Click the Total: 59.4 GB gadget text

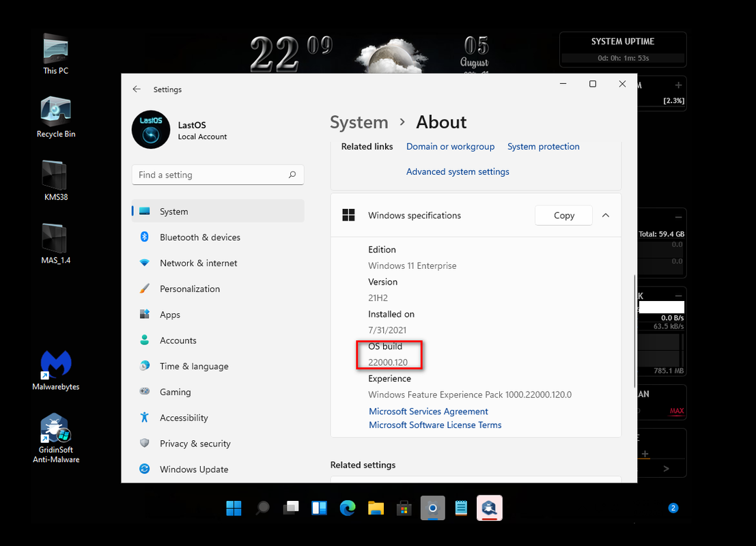pyautogui.click(x=662, y=234)
